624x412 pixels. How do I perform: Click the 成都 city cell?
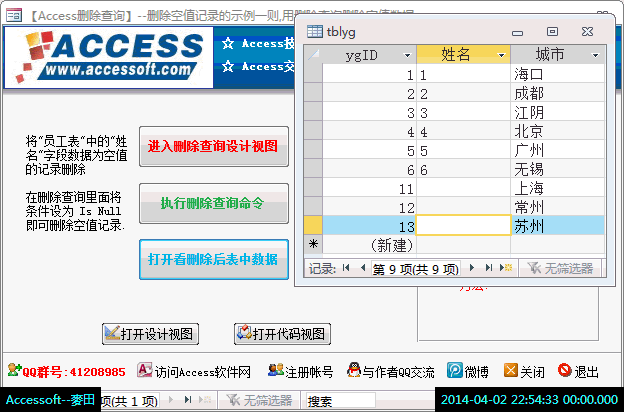click(x=557, y=93)
